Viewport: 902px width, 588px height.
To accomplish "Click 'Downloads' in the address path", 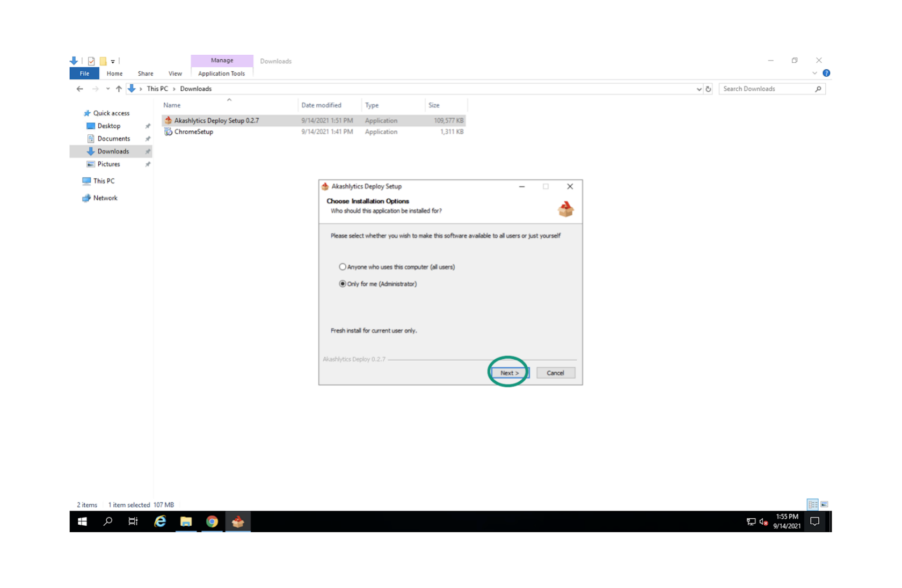I will pos(196,89).
